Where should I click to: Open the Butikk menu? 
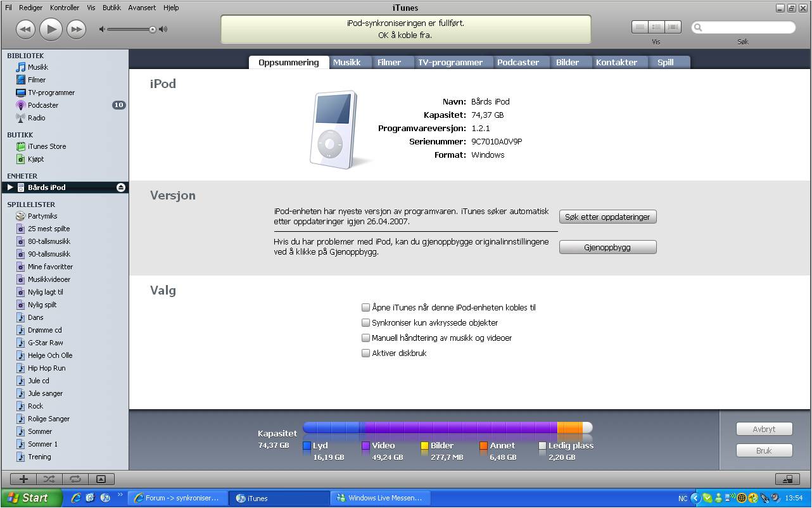(x=111, y=8)
